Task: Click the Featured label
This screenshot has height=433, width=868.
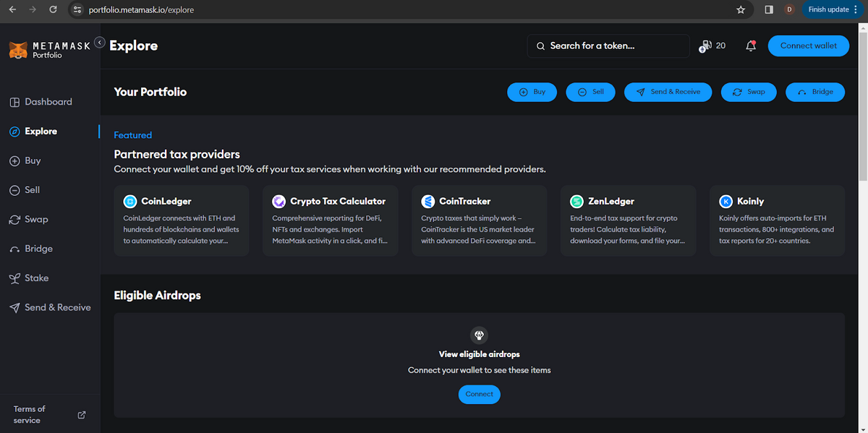Action: (x=133, y=135)
